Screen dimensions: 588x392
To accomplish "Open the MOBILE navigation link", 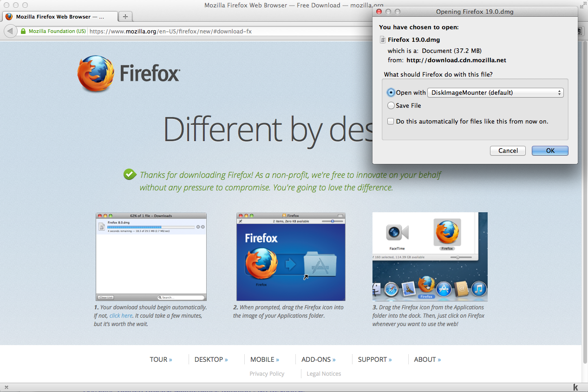I will [265, 359].
